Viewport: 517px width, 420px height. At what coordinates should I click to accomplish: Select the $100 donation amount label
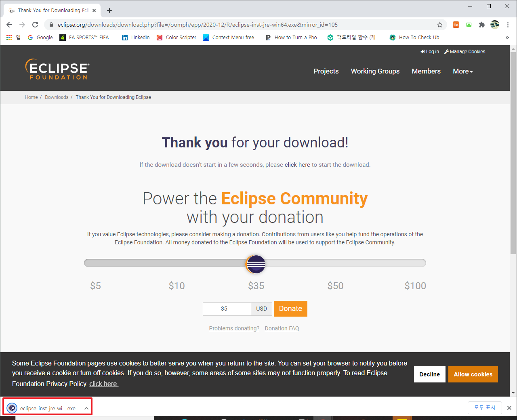pos(415,286)
